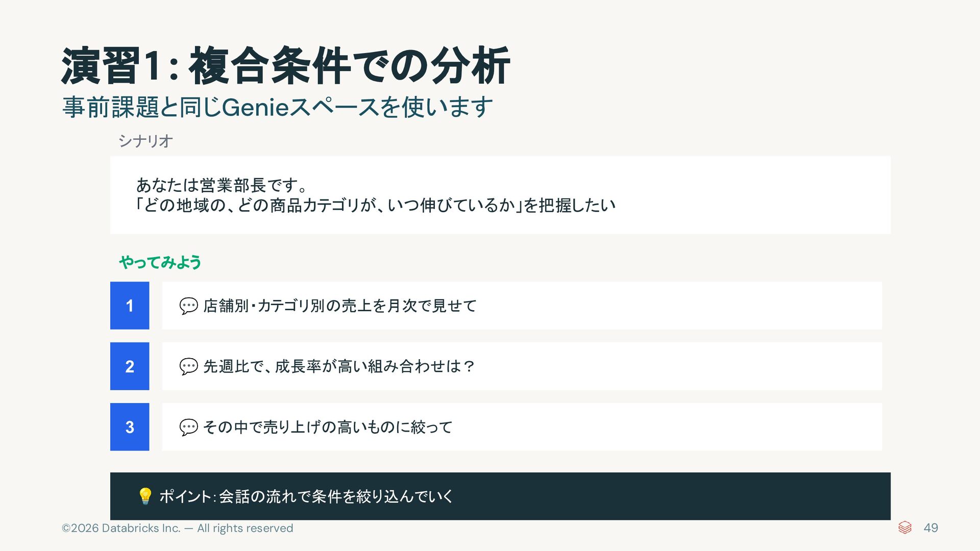Click the シナリオ label
The image size is (980, 551).
(145, 141)
